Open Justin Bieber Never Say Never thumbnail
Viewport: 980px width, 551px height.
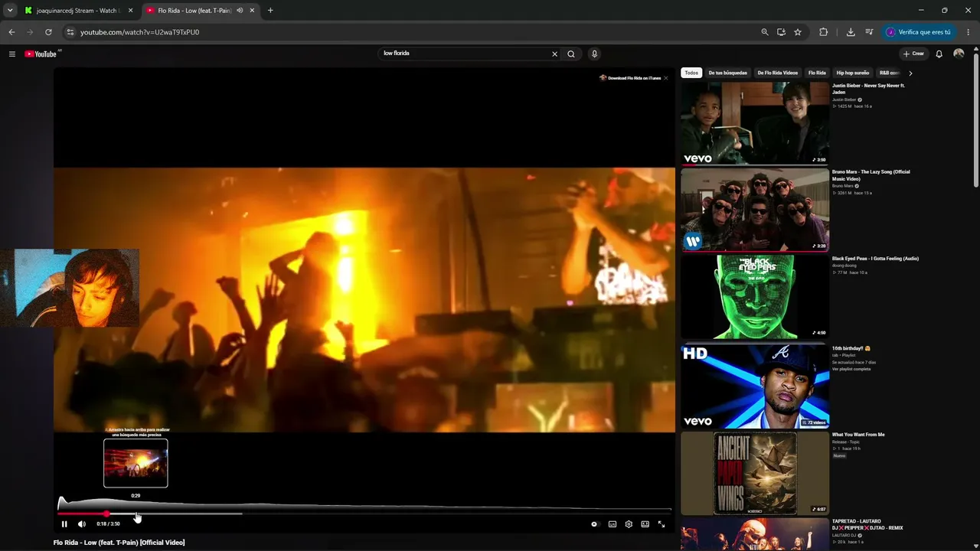coord(755,123)
